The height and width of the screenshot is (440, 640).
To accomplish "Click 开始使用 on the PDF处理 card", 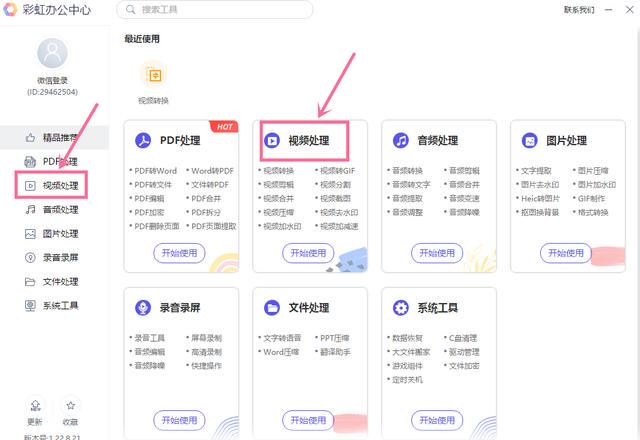I will [179, 253].
